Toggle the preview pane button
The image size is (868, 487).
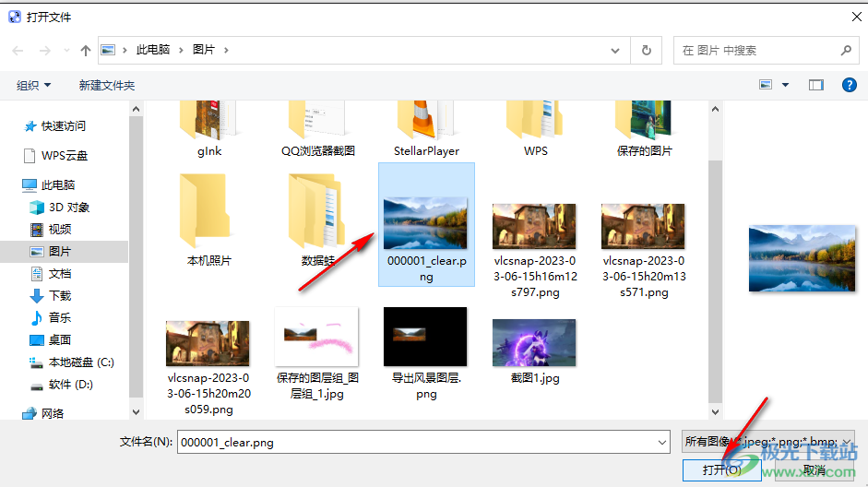[x=816, y=85]
